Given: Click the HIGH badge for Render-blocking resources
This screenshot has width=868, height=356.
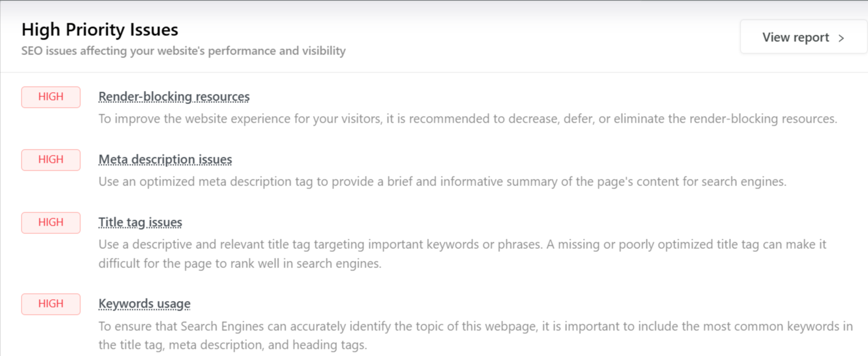Looking at the screenshot, I should 51,97.
